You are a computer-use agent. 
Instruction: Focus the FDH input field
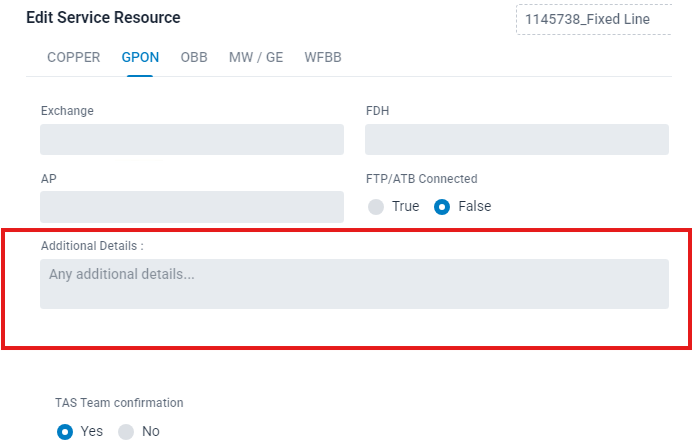pyautogui.click(x=516, y=139)
